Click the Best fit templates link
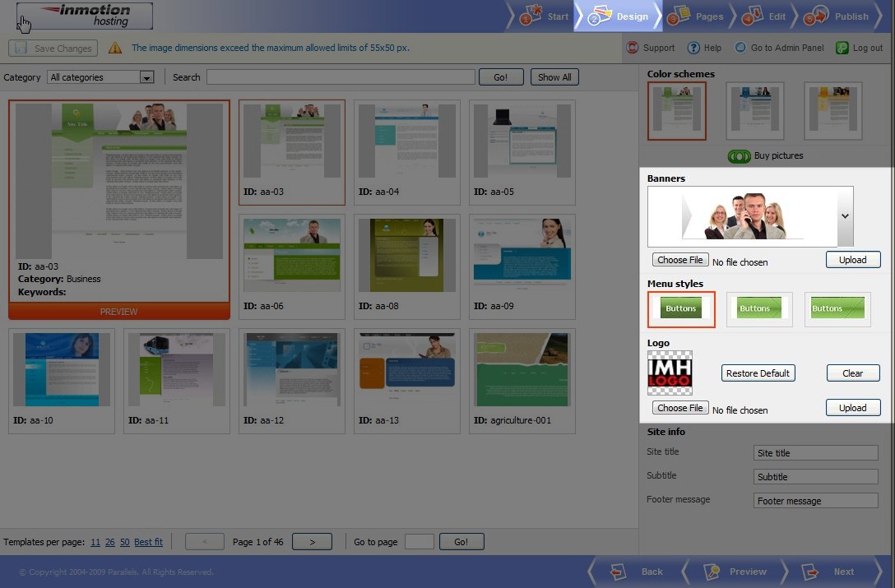Screen dimensions: 895x588 [148, 542]
